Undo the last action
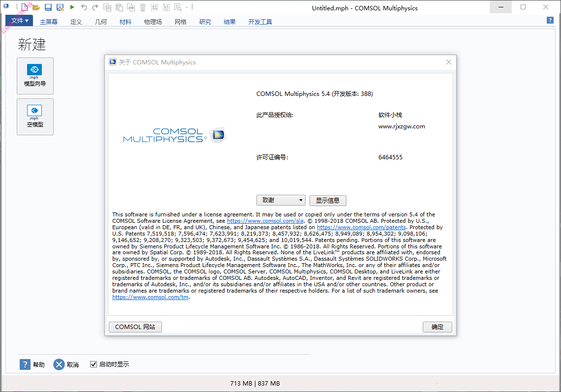This screenshot has height=392, width=561. click(x=84, y=7)
